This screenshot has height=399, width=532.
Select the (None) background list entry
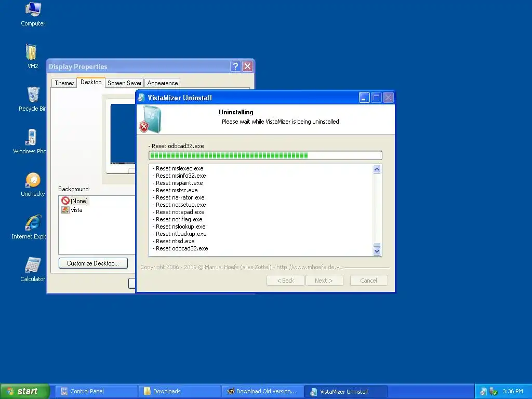point(75,201)
